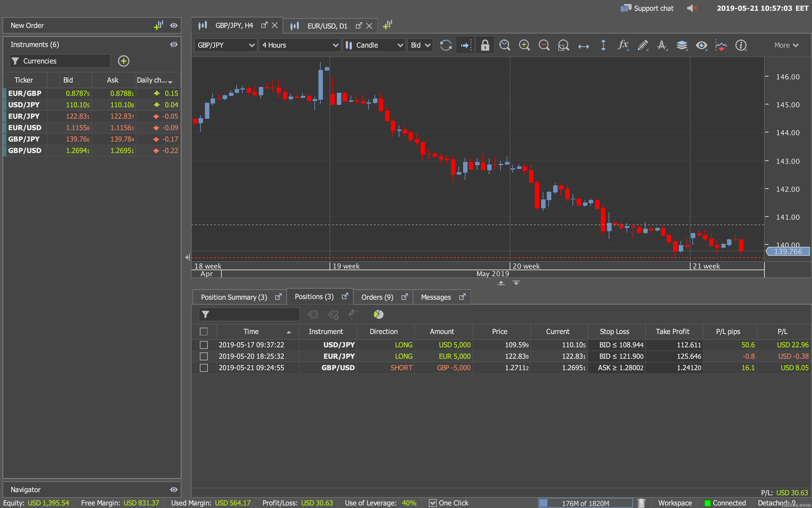This screenshot has width=812, height=508.
Task: Click the refresh chart icon
Action: click(446, 45)
